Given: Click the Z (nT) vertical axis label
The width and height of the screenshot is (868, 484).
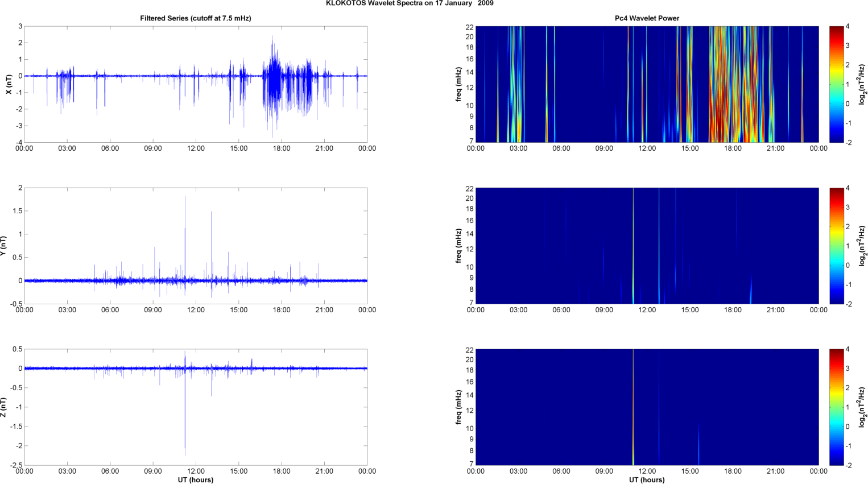Looking at the screenshot, I should (x=3, y=407).
